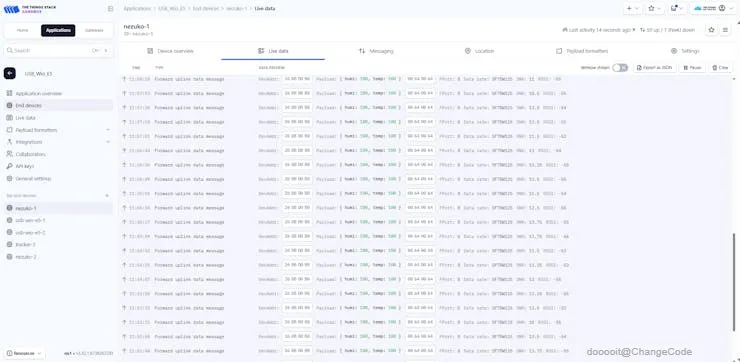This screenshot has height=362, width=740.
Task: Add a device via plus beside Top end devices
Action: click(107, 195)
